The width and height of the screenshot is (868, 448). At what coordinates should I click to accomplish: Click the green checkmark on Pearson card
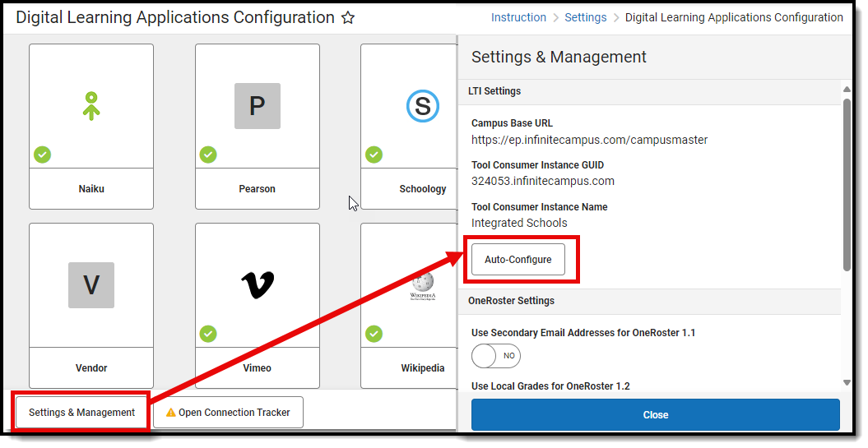208,155
